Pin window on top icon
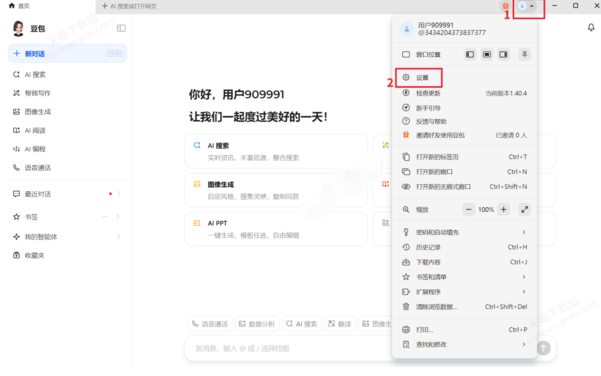Screen dimensions: 601x376 click(x=524, y=54)
